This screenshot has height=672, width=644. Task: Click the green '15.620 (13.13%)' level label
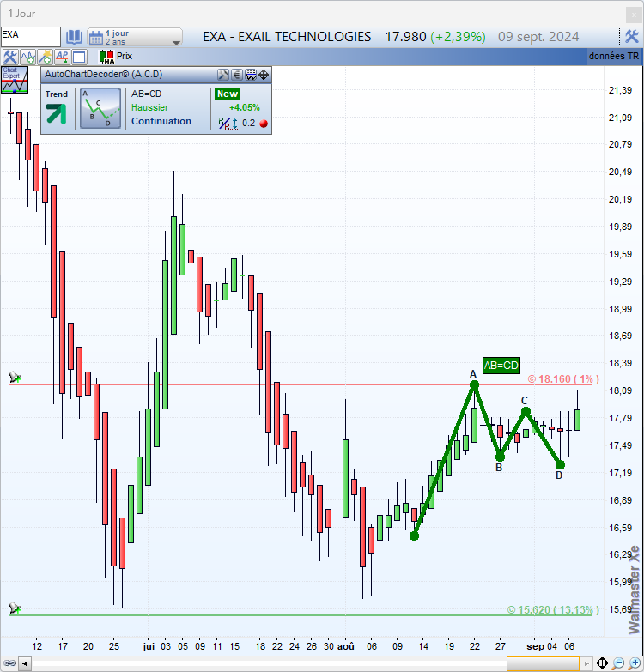[x=553, y=609]
